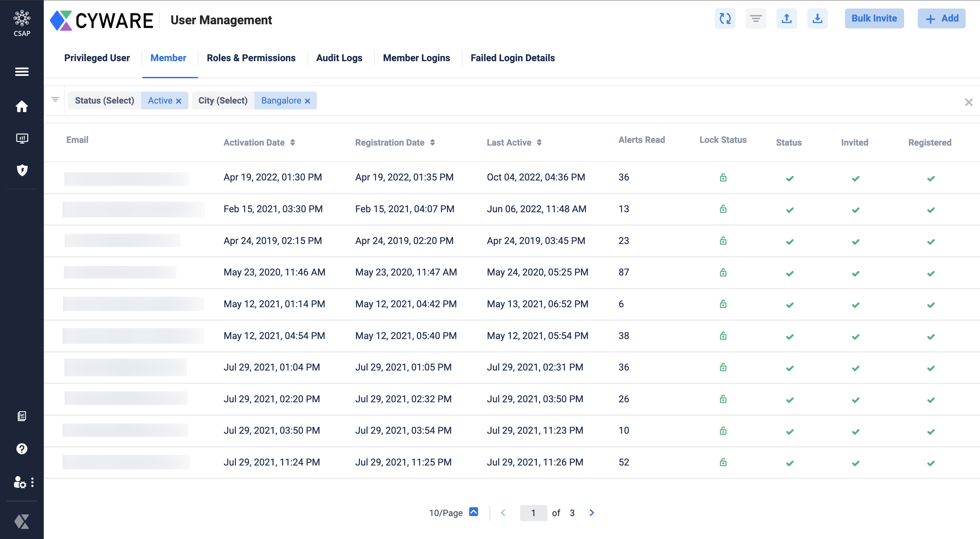Open the user settings icon in sidebar
Image resolution: width=980 pixels, height=539 pixels.
tap(20, 482)
